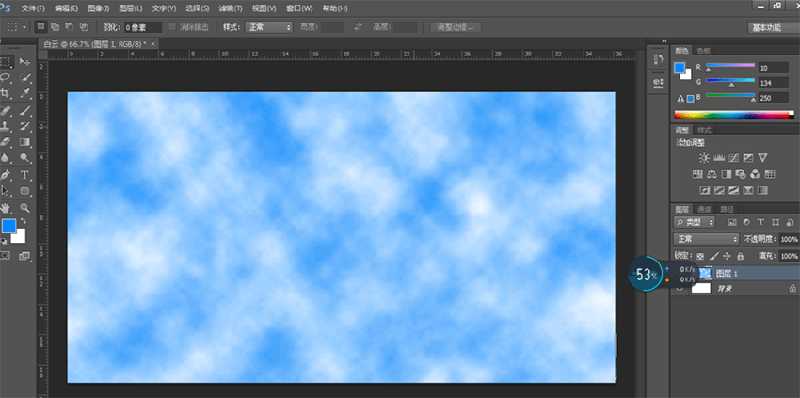Choose New Selection mode in options bar
The width and height of the screenshot is (800, 398).
[x=41, y=27]
